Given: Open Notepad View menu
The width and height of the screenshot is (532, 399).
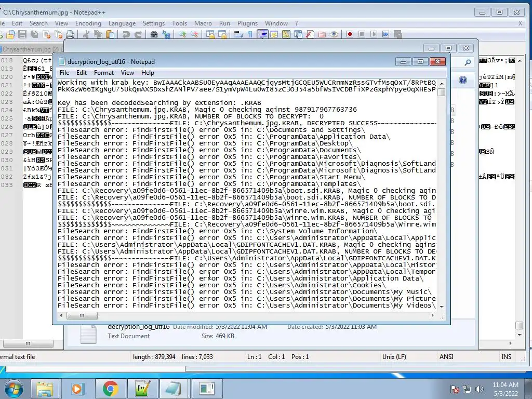Looking at the screenshot, I should [128, 73].
